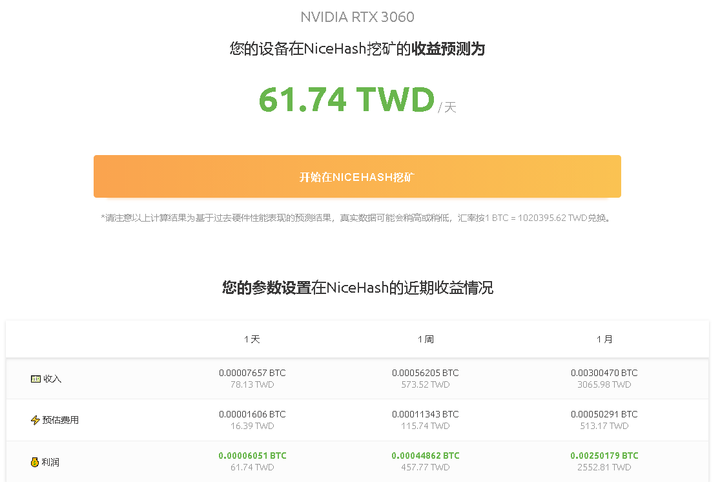Click the 2552.81 TWD profit value
720x482 pixels.
tap(604, 467)
